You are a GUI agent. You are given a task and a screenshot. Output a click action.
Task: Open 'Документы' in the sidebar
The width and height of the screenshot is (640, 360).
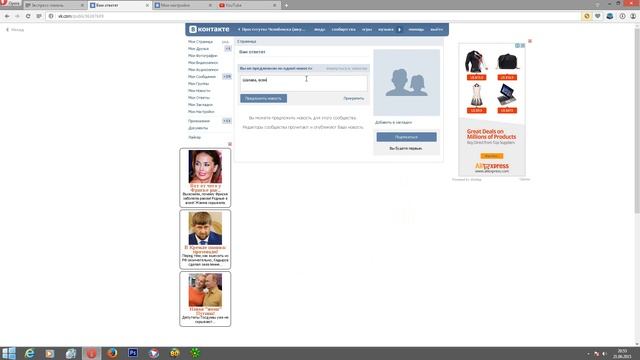[198, 128]
